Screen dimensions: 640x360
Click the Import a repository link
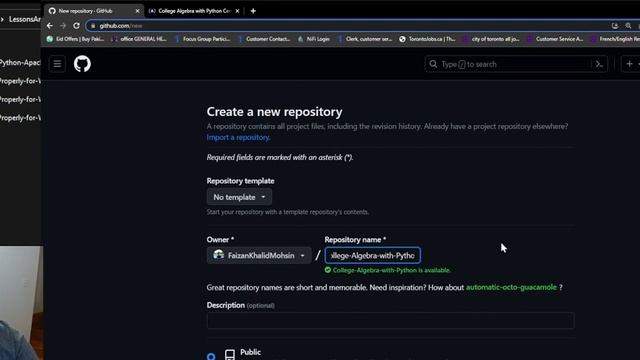238,138
